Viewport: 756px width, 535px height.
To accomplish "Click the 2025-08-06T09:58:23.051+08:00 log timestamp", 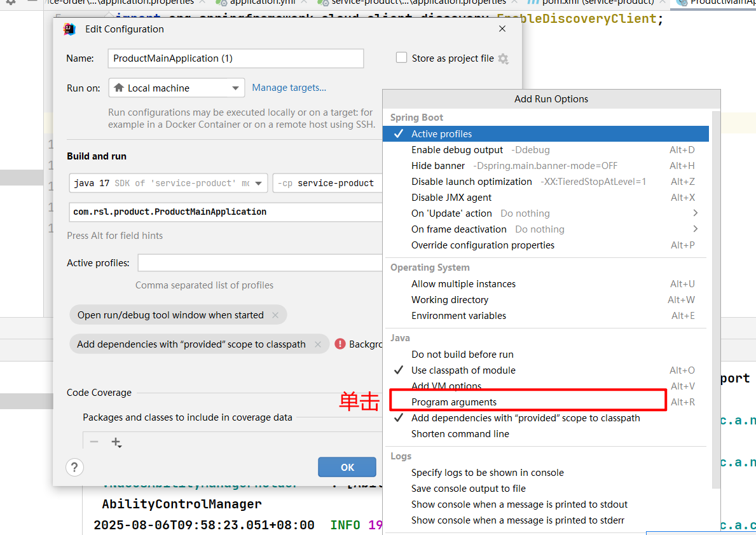I will click(x=204, y=525).
